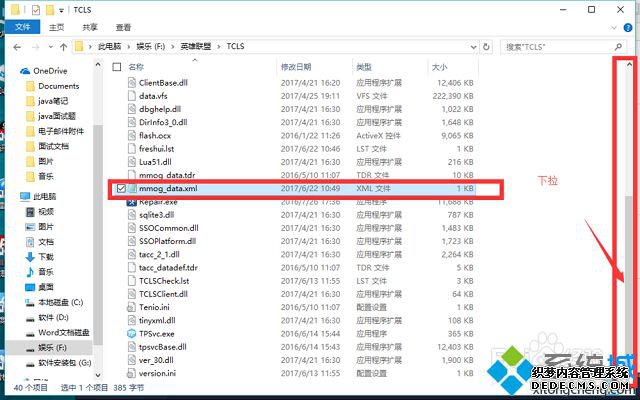The image size is (640, 400).
Task: Click 此电脑 in the address breadcrumb
Action: click(109, 47)
